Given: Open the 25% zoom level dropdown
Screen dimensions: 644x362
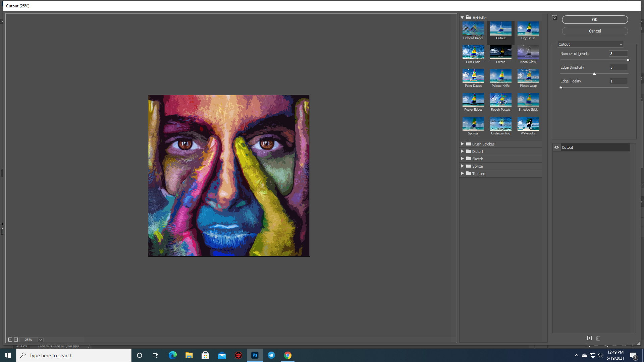Looking at the screenshot, I should point(40,340).
